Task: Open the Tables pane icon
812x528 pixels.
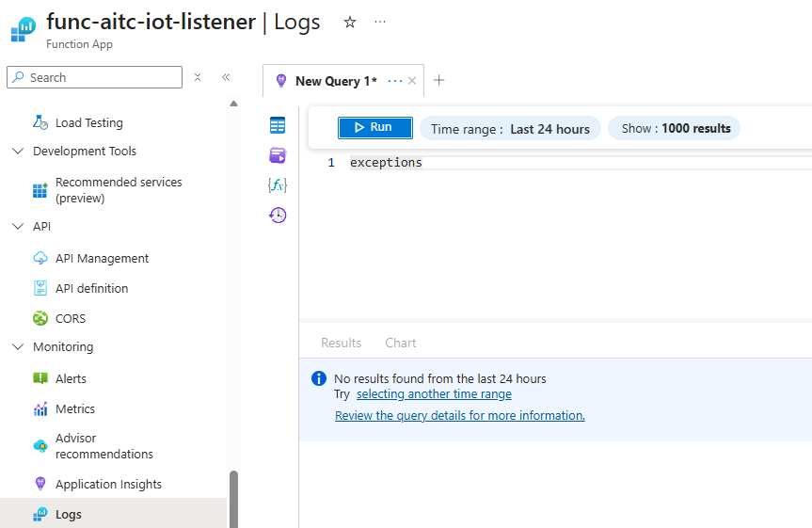Action: 278,125
